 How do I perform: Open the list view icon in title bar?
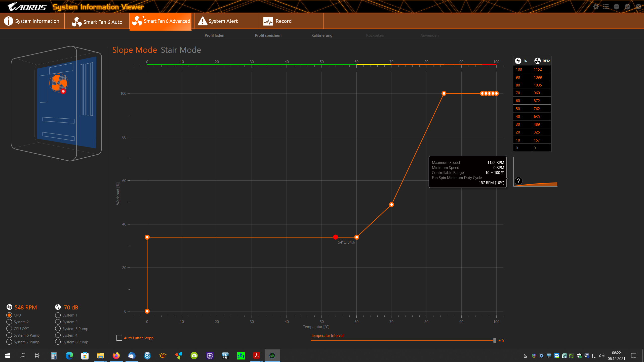coord(606,7)
